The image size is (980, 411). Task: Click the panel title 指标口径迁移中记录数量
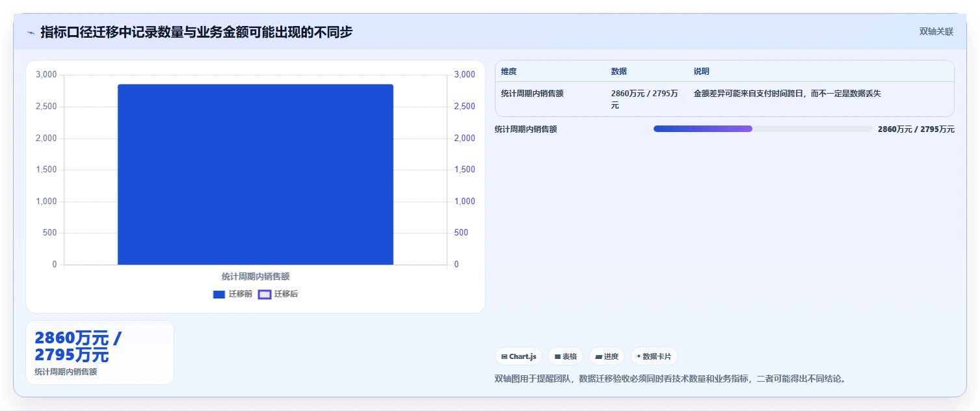[x=196, y=32]
